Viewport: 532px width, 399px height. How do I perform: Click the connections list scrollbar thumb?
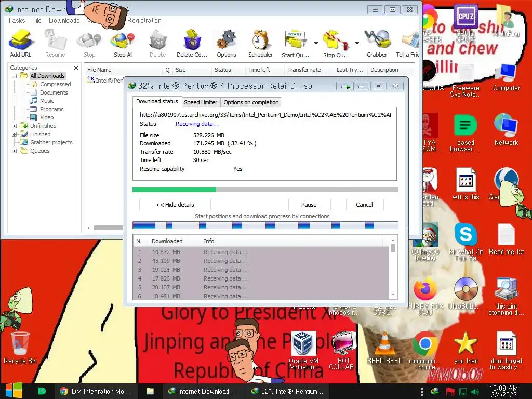[x=393, y=248]
